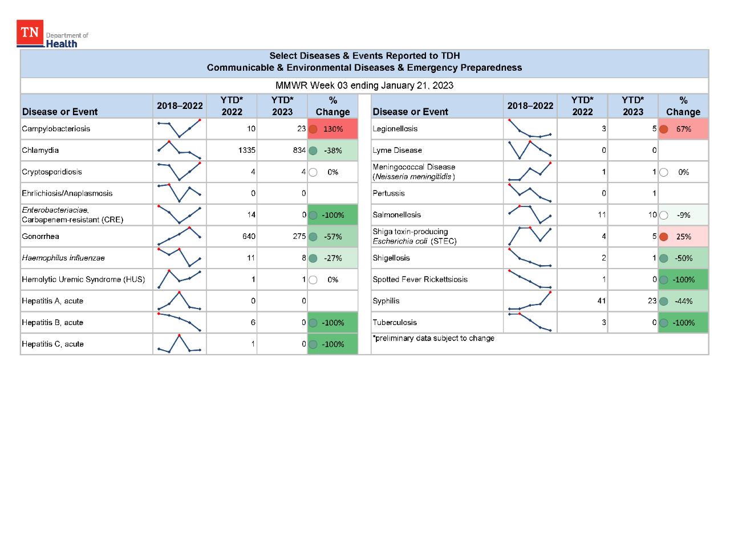The height and width of the screenshot is (560, 730).
Task: Click the "preliminary data subject to change" footnote
Action: pyautogui.click(x=433, y=338)
